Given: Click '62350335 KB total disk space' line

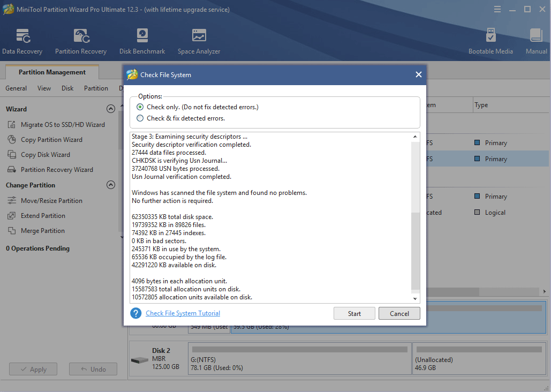Looking at the screenshot, I should [172, 216].
